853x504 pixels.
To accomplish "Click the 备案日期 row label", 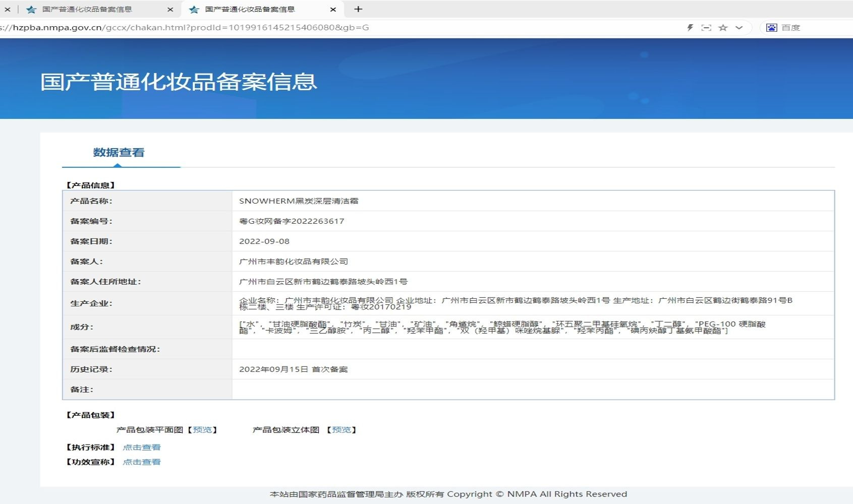I will point(91,241).
